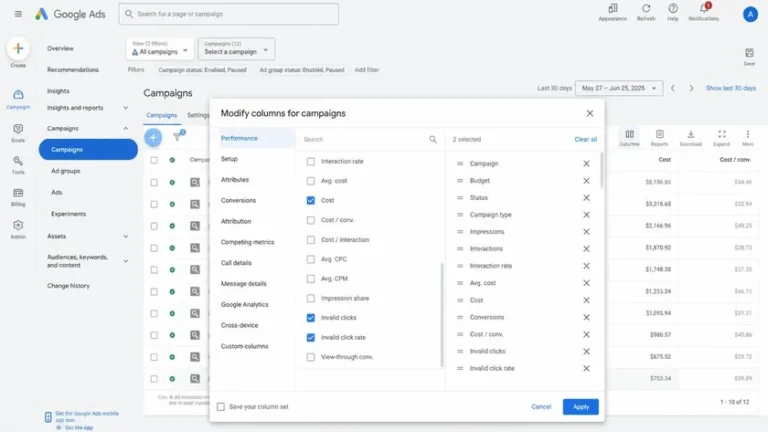768x432 pixels.
Task: Remove the Invalid clicks column
Action: (x=586, y=352)
